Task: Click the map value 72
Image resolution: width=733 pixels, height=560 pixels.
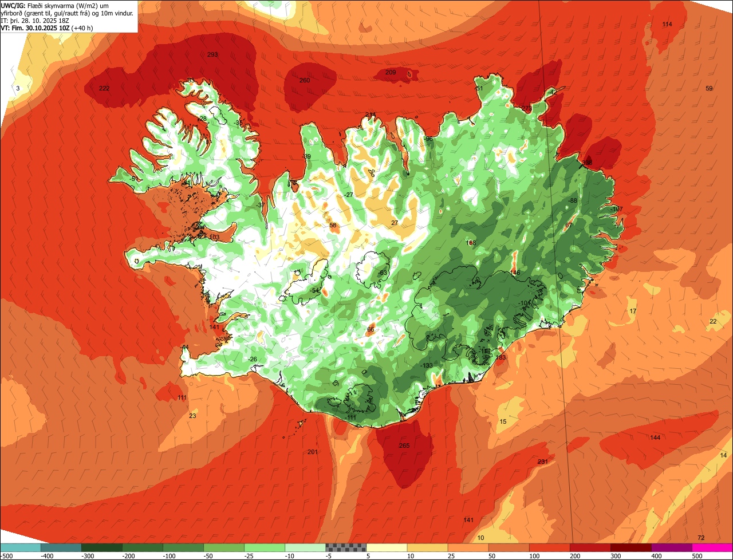Action: click(702, 538)
